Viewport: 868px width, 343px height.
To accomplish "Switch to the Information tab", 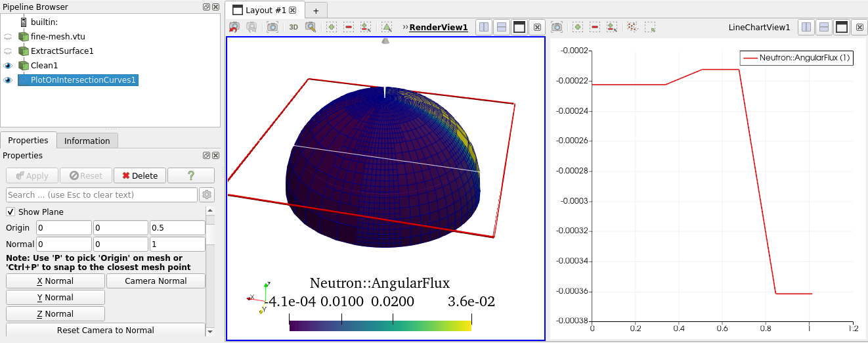I will (x=87, y=141).
